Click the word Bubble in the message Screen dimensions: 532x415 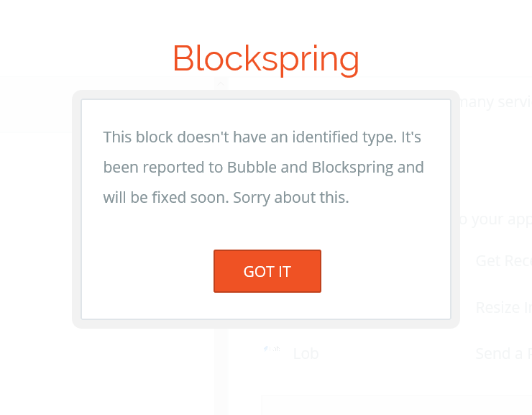[252, 168]
